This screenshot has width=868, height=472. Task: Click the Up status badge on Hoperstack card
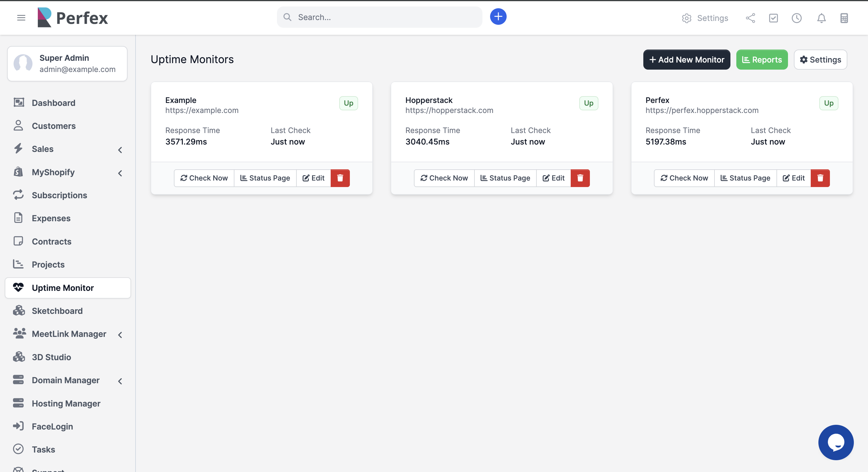click(x=588, y=103)
